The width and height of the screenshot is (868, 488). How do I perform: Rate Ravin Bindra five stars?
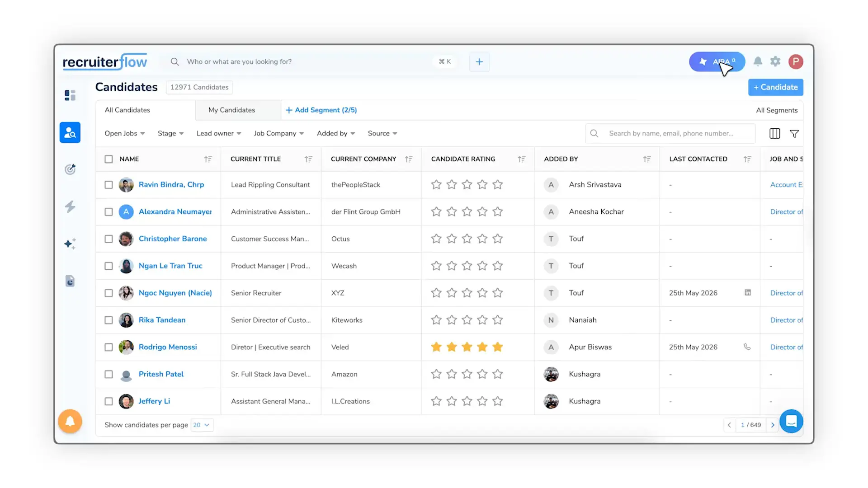pyautogui.click(x=498, y=184)
